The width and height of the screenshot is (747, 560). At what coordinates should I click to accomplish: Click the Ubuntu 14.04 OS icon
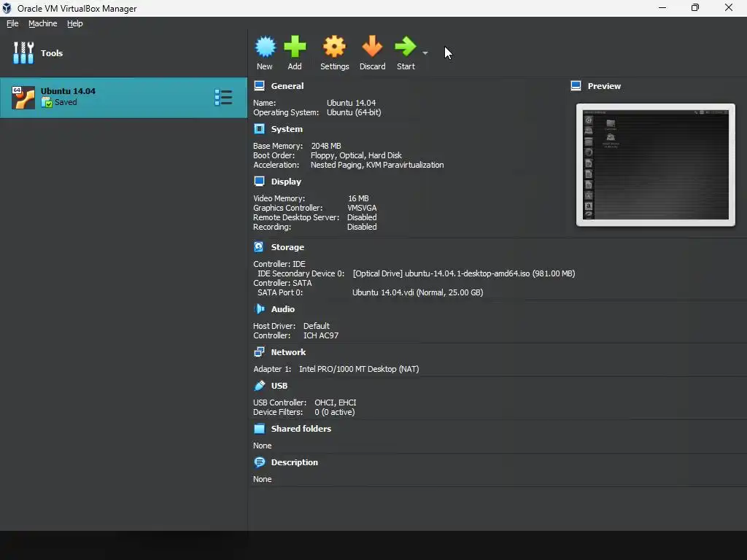[23, 98]
